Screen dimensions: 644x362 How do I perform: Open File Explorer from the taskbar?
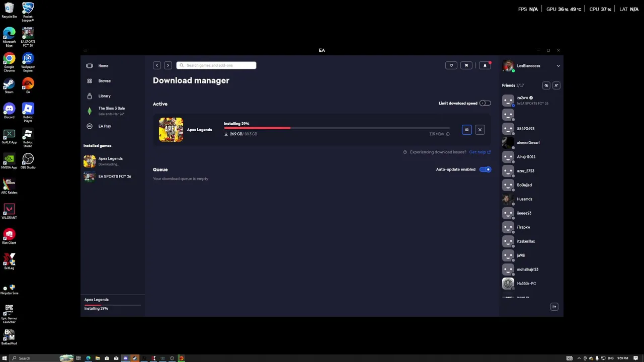(98, 358)
